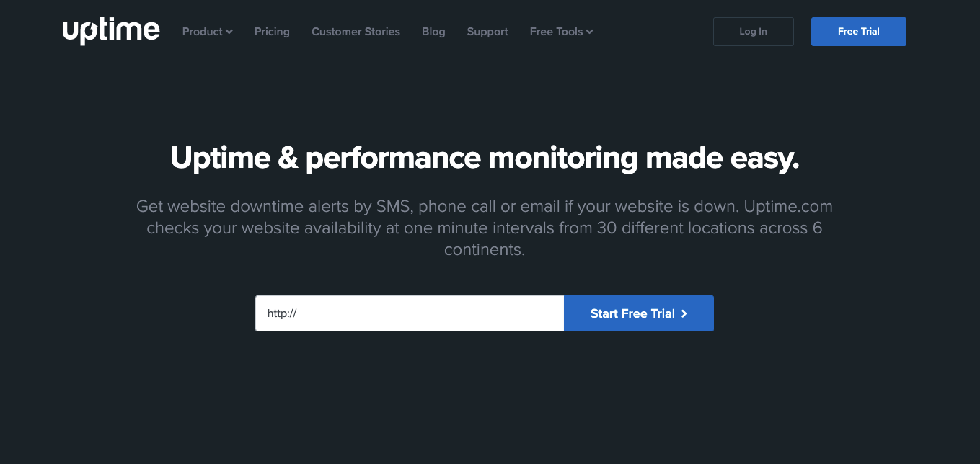Screen dimensions: 980x464
Task: Go to the Support page
Action: [x=487, y=32]
